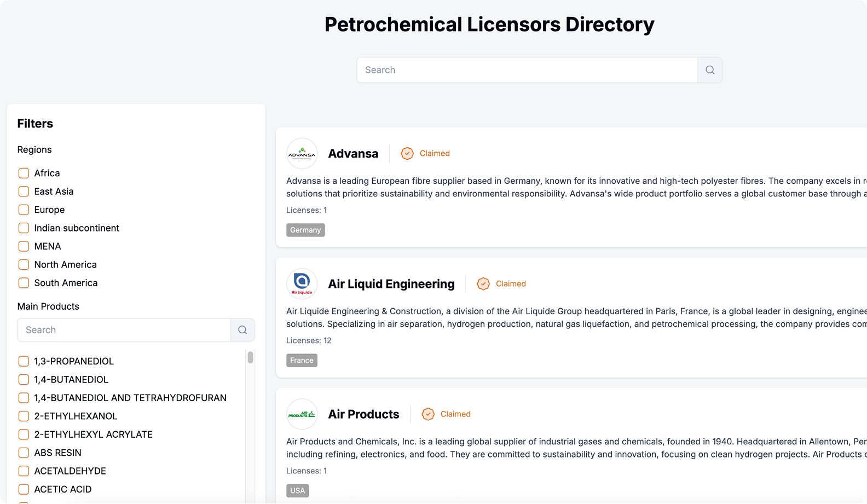Click the Petrochemical Licensors Directory heading
The height and width of the screenshot is (504, 867).
(x=489, y=25)
